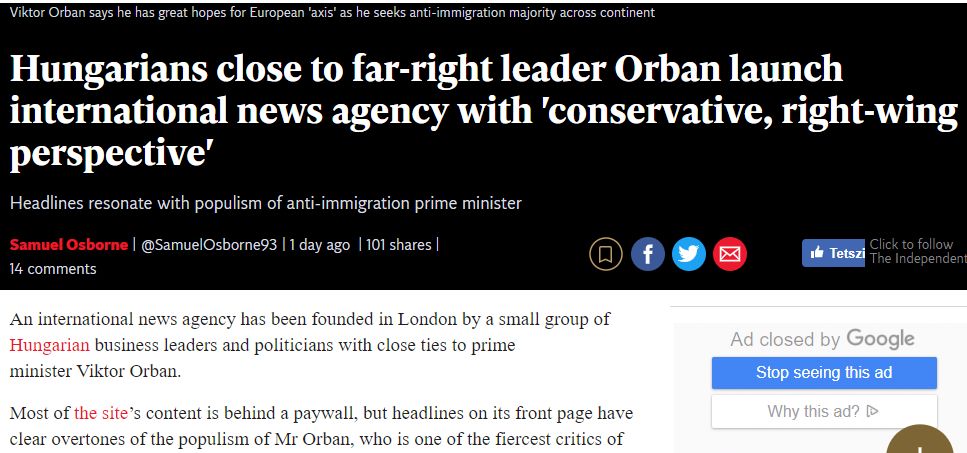
Task: Click the '1 day ago' timestamp
Action: pyautogui.click(x=320, y=245)
